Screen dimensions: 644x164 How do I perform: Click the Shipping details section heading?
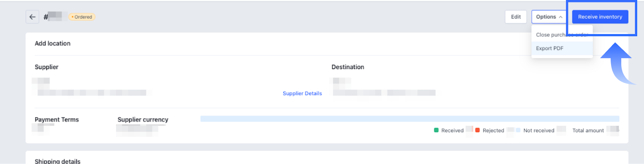58,161
